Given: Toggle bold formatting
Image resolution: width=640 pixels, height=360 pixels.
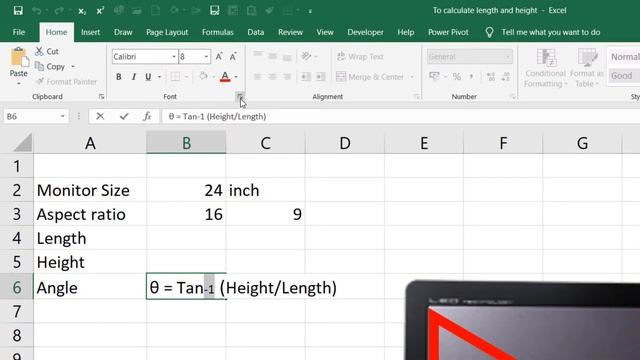Looking at the screenshot, I should click(x=118, y=77).
